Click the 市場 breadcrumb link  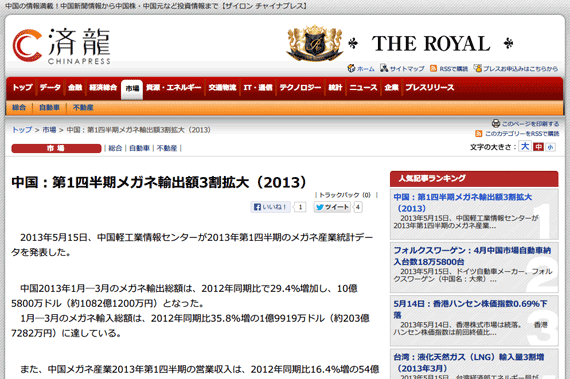pyautogui.click(x=49, y=130)
